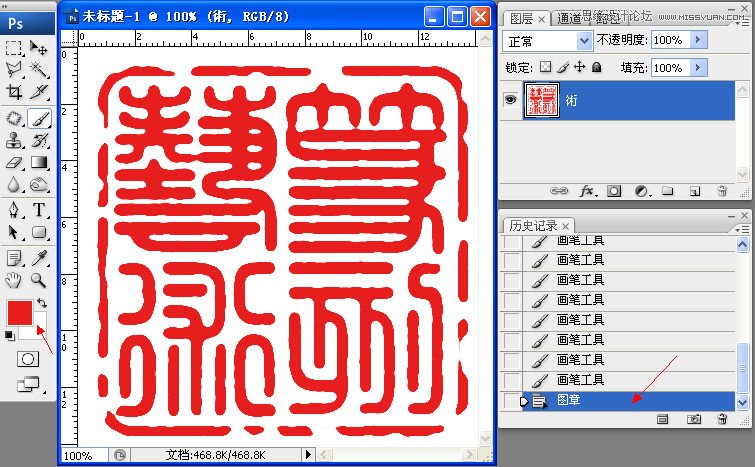Image resolution: width=755 pixels, height=467 pixels.
Task: Open the History panel options menu
Action: point(743,230)
